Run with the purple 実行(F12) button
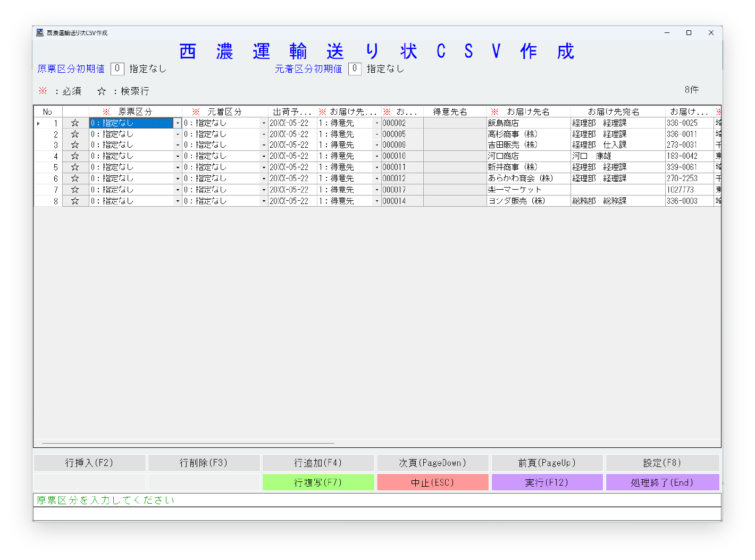 coord(547,482)
